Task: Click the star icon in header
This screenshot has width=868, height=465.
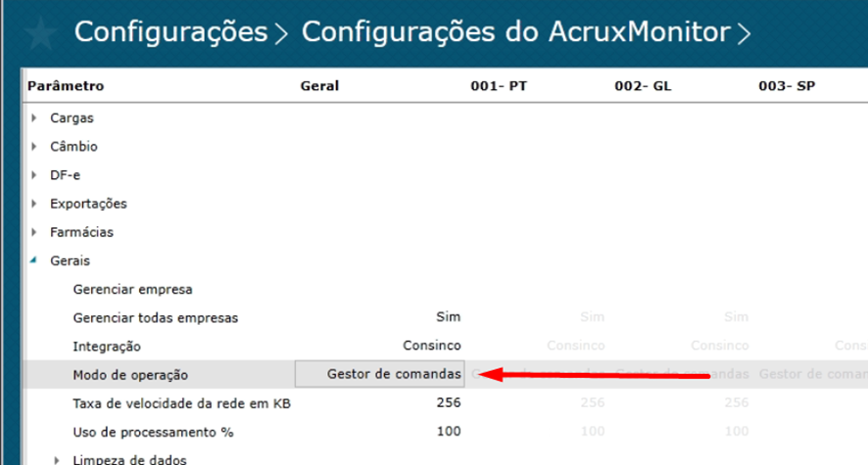Action: (x=38, y=32)
